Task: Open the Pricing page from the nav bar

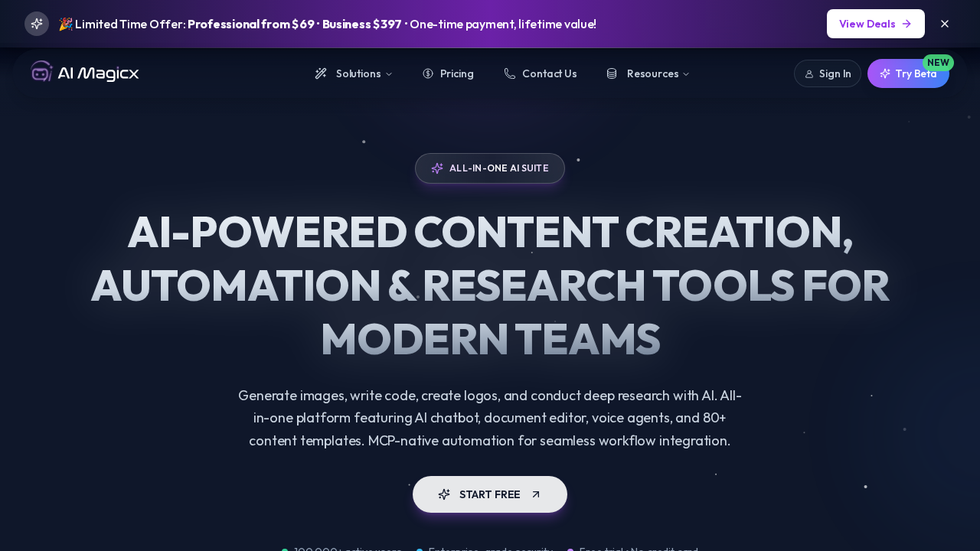Action: (x=456, y=73)
